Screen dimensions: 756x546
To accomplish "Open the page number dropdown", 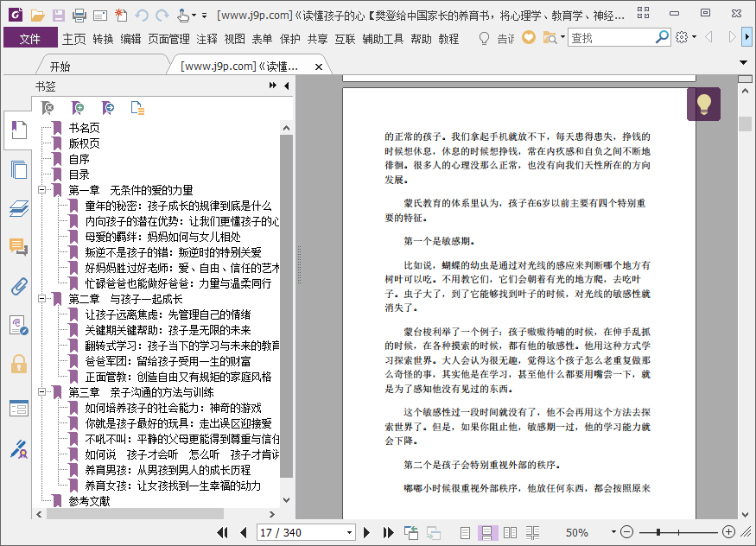I will 349,532.
